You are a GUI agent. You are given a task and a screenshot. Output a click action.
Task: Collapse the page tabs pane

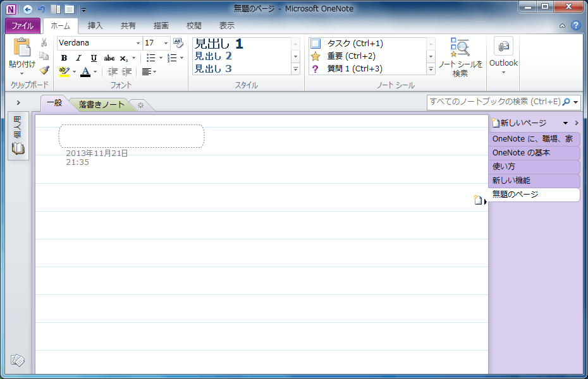pyautogui.click(x=577, y=123)
